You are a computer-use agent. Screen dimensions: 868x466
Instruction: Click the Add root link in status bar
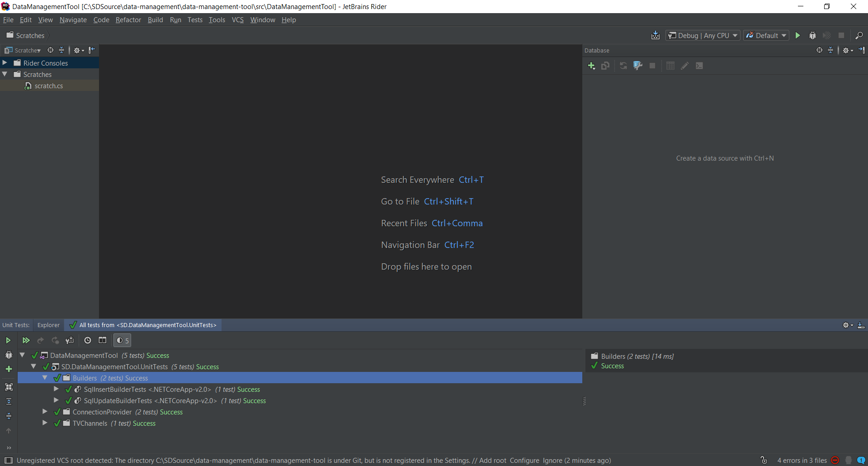[x=493, y=461]
